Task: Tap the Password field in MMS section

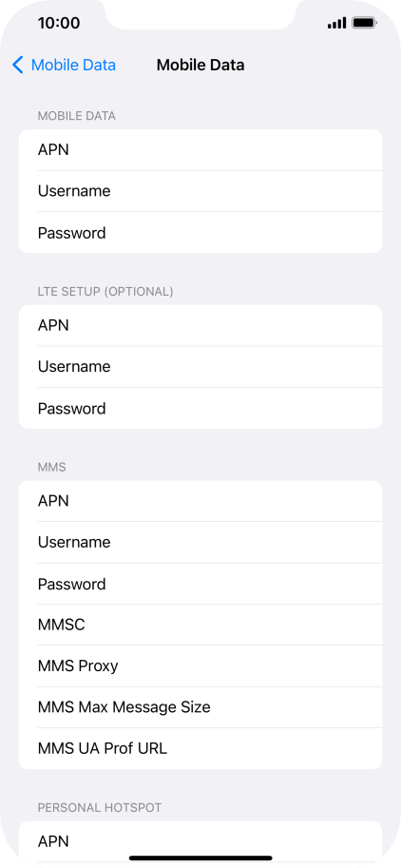Action: coord(200,584)
